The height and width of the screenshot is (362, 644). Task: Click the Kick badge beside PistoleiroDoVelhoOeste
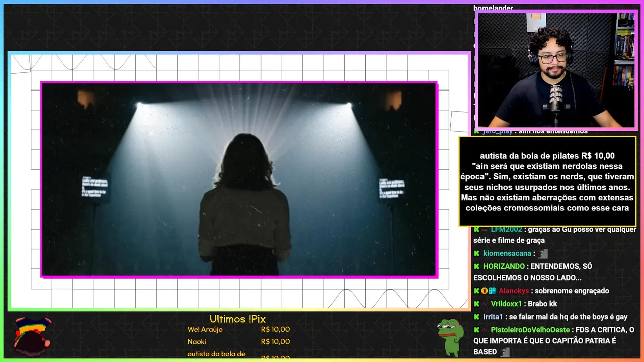click(x=476, y=330)
